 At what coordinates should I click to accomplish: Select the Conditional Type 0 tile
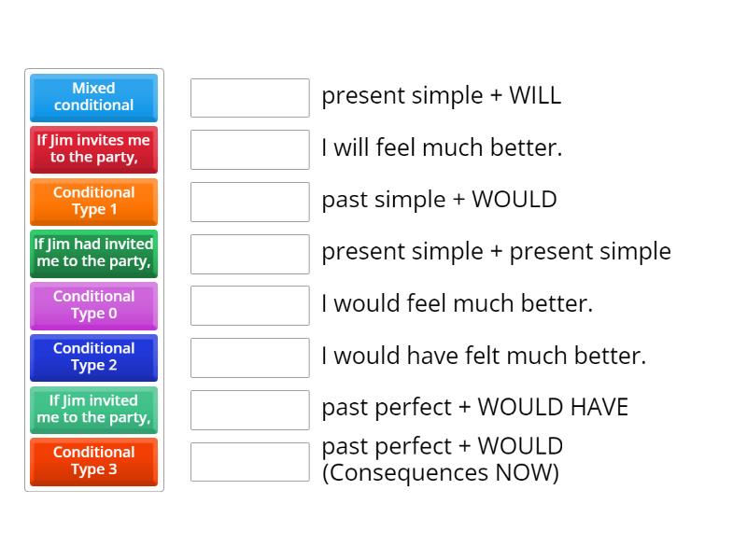coord(92,306)
